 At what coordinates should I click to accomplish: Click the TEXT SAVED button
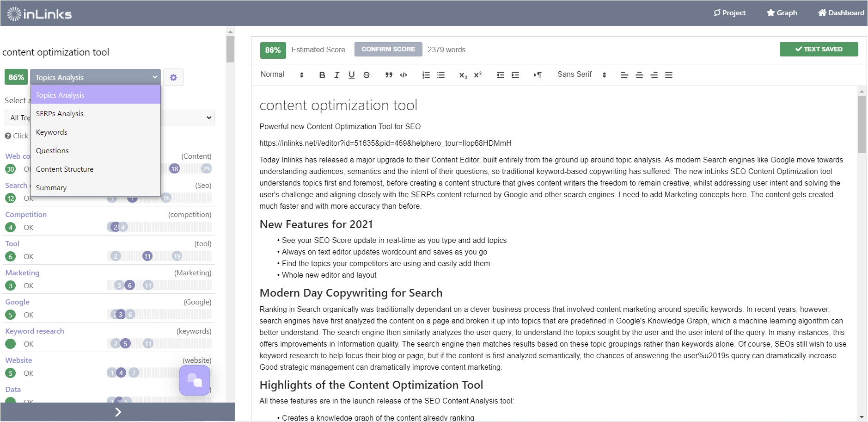[x=819, y=49]
